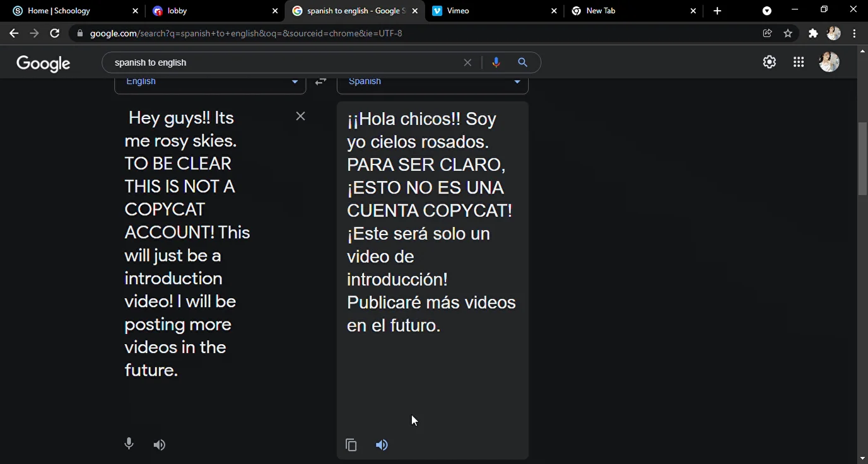This screenshot has height=464, width=868.
Task: Open Google quick settings gear
Action: click(770, 62)
